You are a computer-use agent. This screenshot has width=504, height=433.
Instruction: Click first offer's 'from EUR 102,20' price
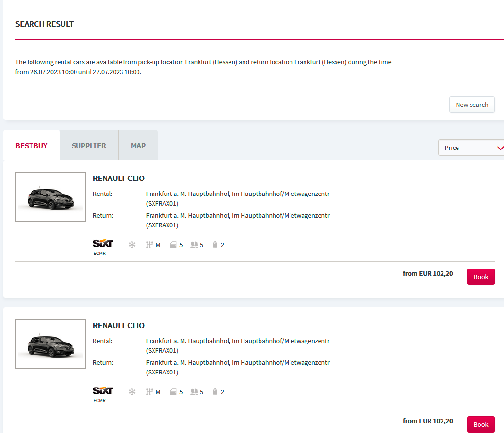click(428, 274)
